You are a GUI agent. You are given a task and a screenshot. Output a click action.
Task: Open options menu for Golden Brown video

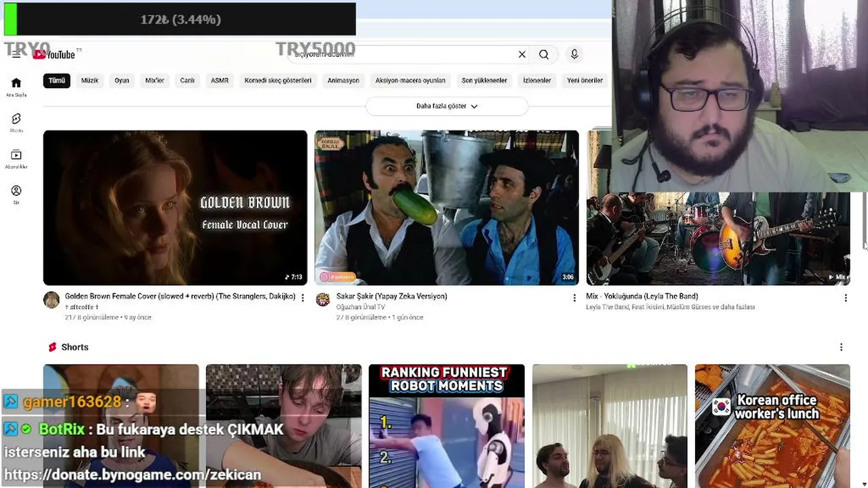click(302, 298)
